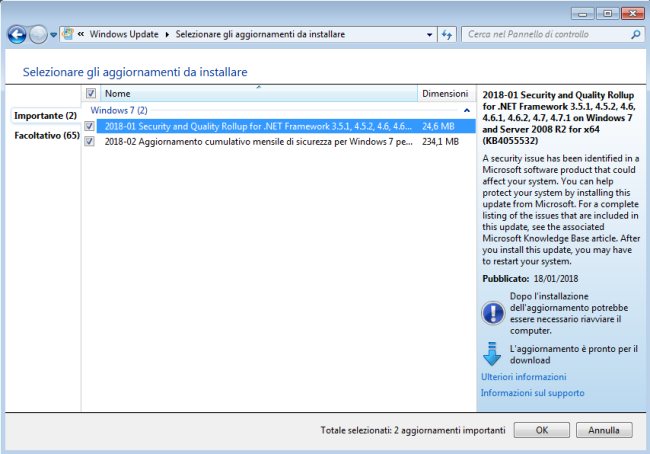Click the Pubblicato date 18/01/2018

[556, 279]
